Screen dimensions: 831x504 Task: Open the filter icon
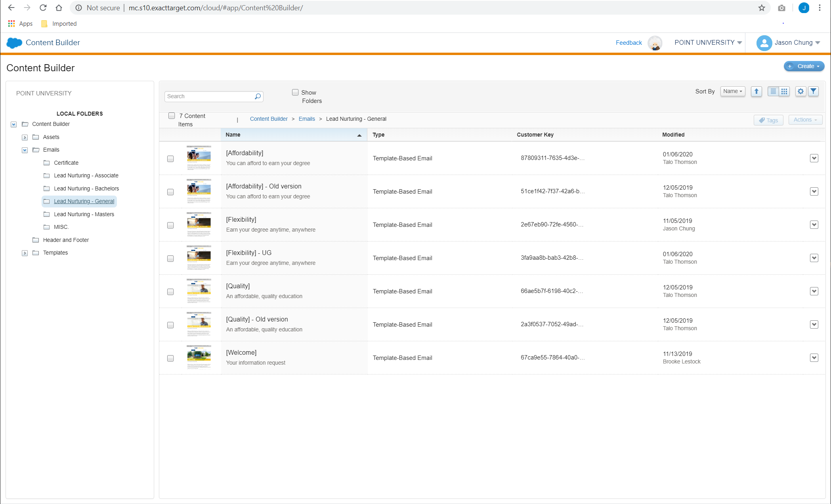coord(813,91)
